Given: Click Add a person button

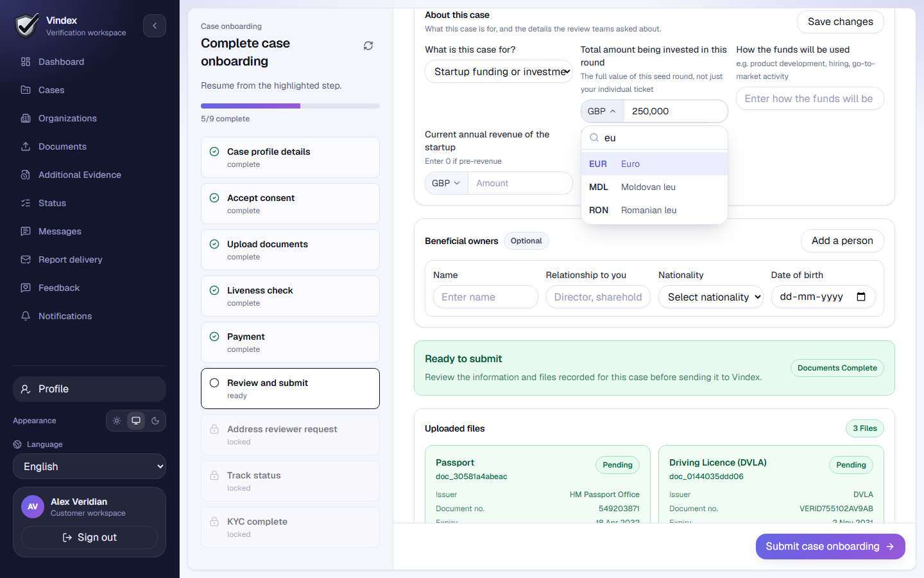Looking at the screenshot, I should pyautogui.click(x=843, y=241).
